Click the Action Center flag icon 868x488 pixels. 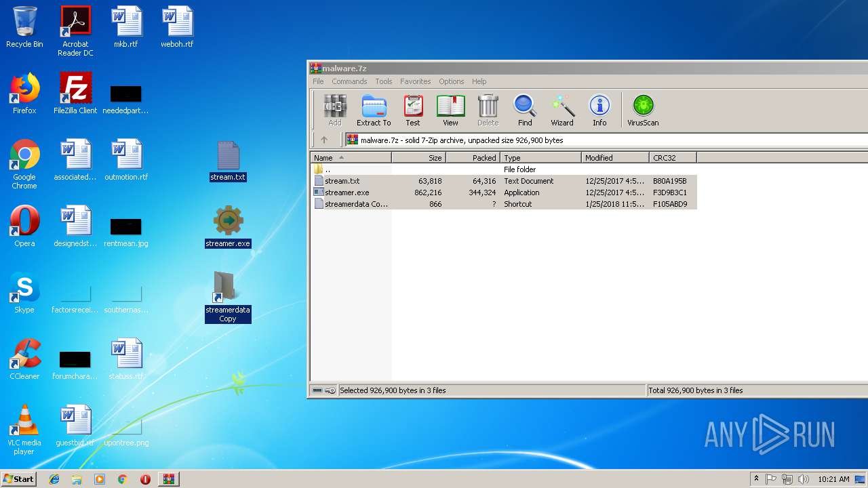(x=771, y=479)
